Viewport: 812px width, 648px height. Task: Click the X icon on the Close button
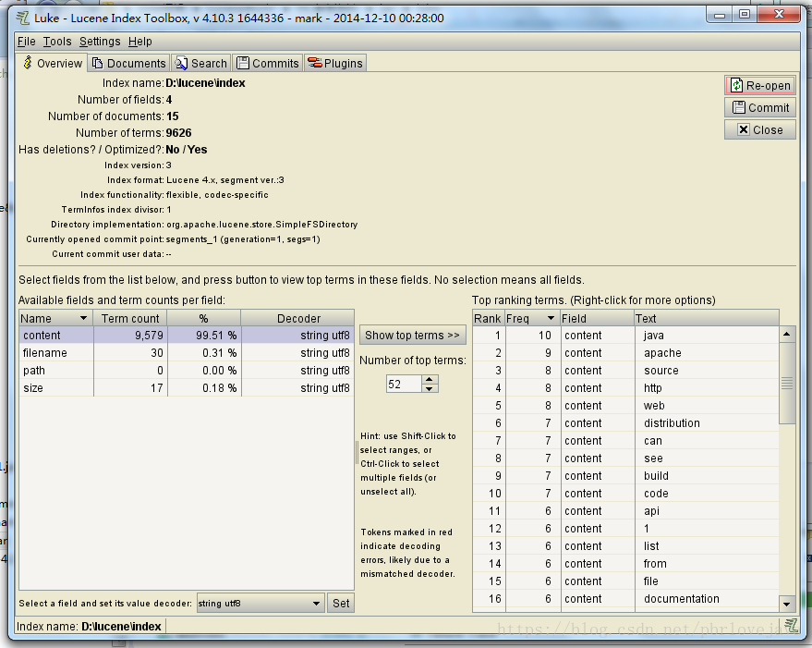click(x=743, y=129)
